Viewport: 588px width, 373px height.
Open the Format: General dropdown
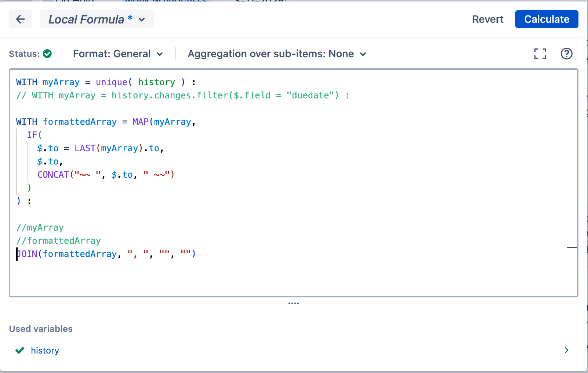click(118, 54)
